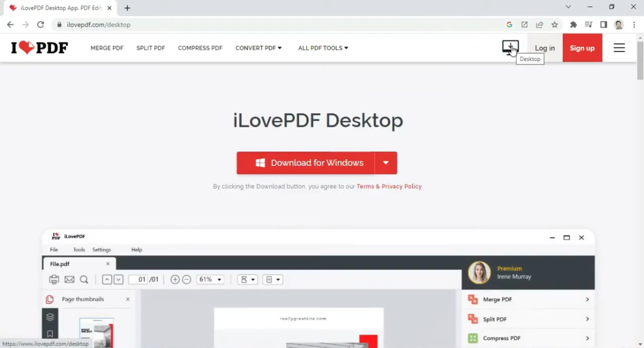Open the 61% zoom level dropdown
The width and height of the screenshot is (644, 348).
210,279
